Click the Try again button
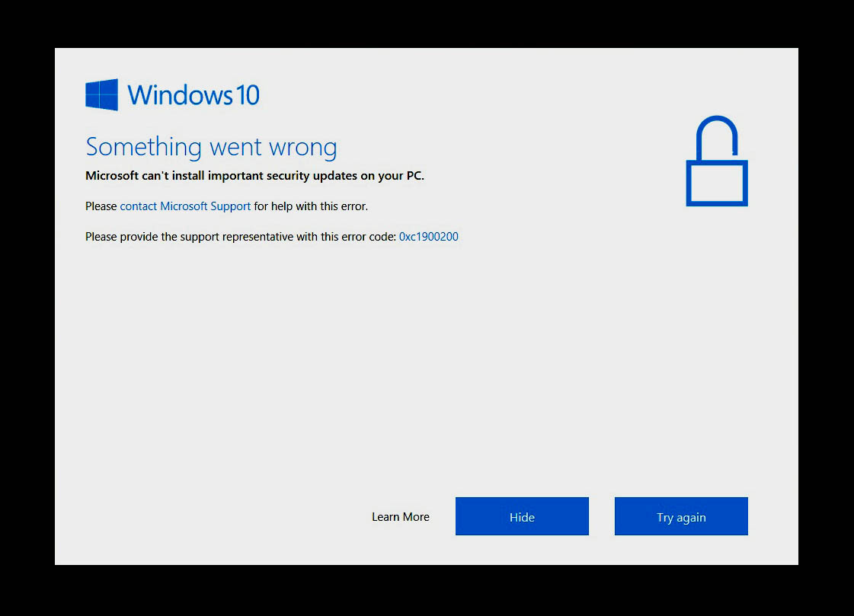This screenshot has height=616, width=854. (x=681, y=516)
